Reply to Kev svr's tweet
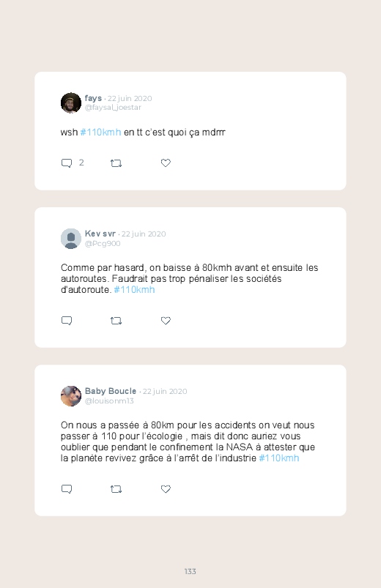381x588 pixels. click(67, 321)
